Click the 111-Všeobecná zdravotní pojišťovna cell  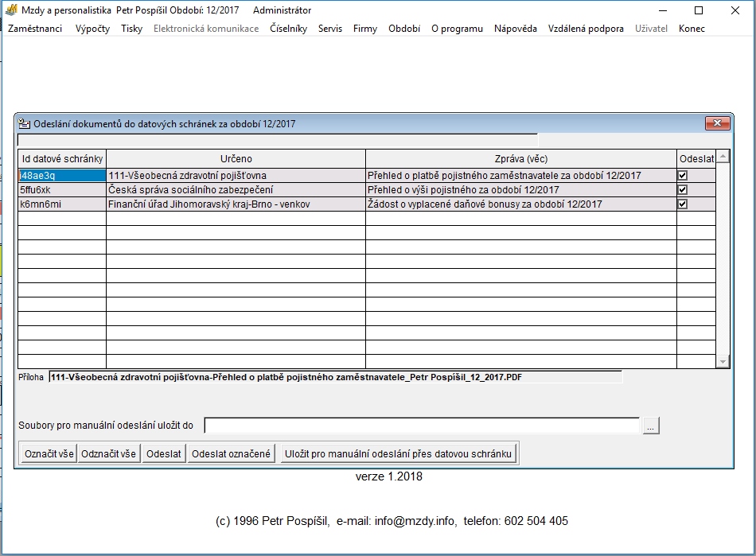coord(236,175)
